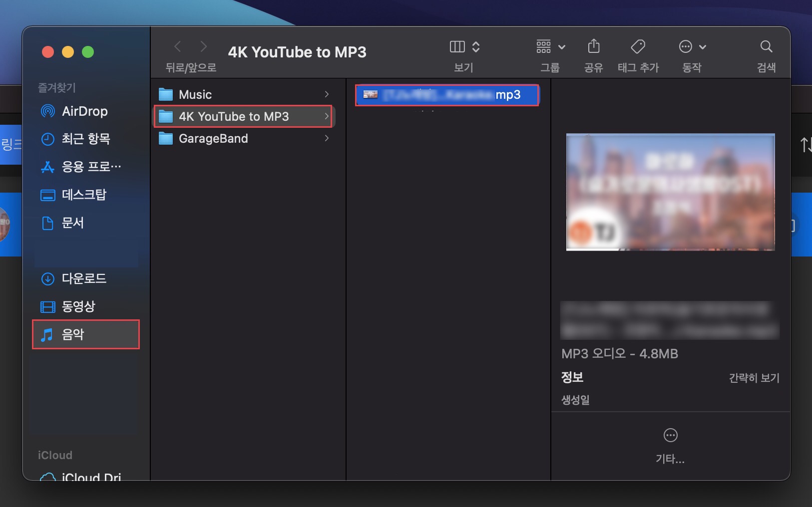Screen dimensions: 812x507
Task: Zoom the Finder window with green button
Action: tap(88, 52)
